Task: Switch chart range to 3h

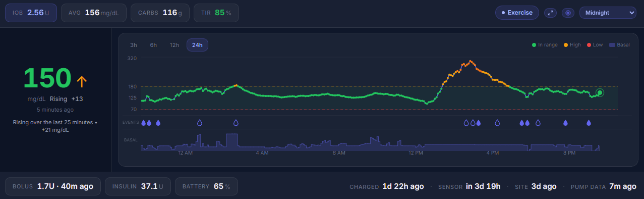Action: 134,45
